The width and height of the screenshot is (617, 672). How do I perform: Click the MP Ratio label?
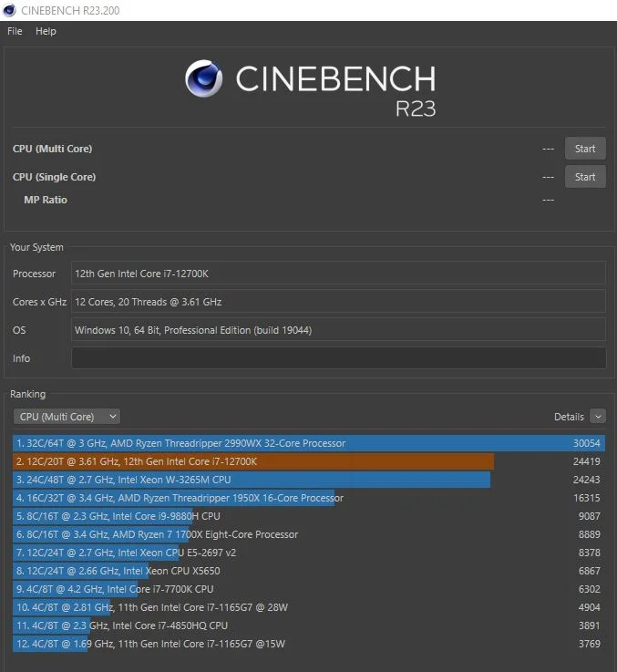(46, 200)
